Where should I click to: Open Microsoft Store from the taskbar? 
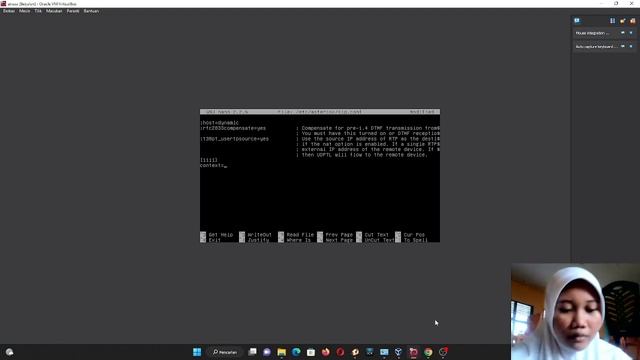click(311, 352)
